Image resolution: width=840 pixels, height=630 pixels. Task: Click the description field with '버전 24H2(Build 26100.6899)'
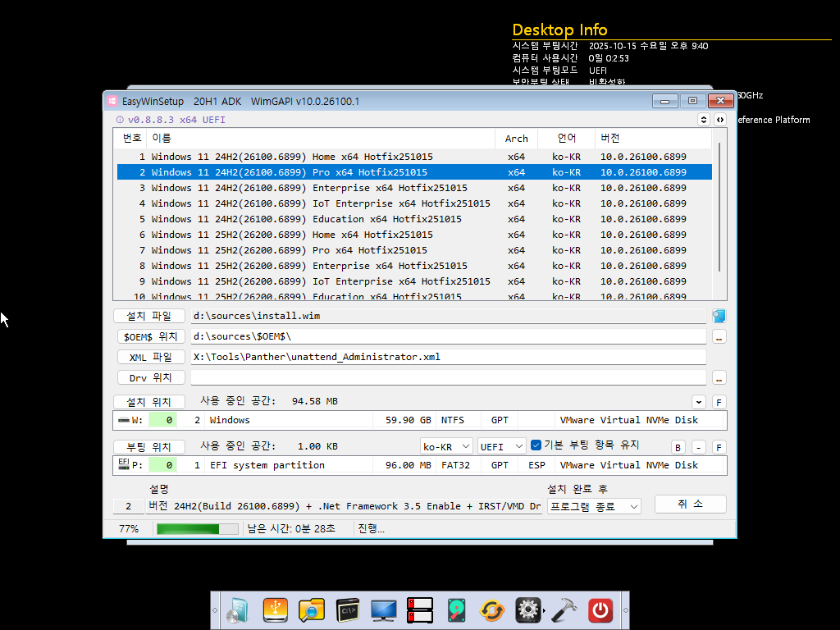tap(344, 506)
